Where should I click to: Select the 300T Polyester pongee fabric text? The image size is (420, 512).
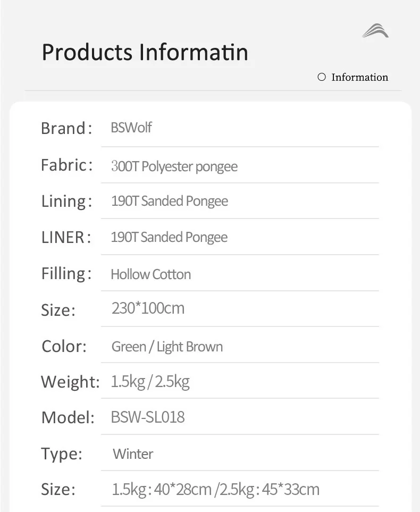[174, 166]
